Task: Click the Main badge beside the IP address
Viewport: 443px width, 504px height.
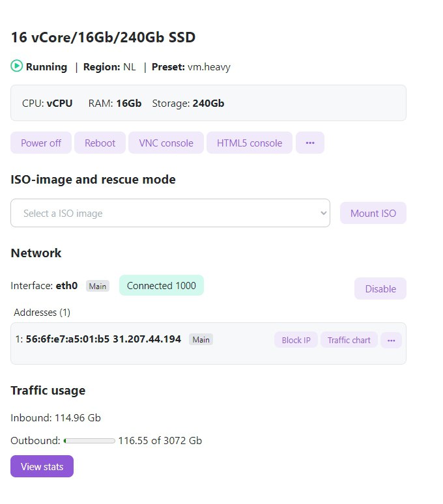Action: 201,339
